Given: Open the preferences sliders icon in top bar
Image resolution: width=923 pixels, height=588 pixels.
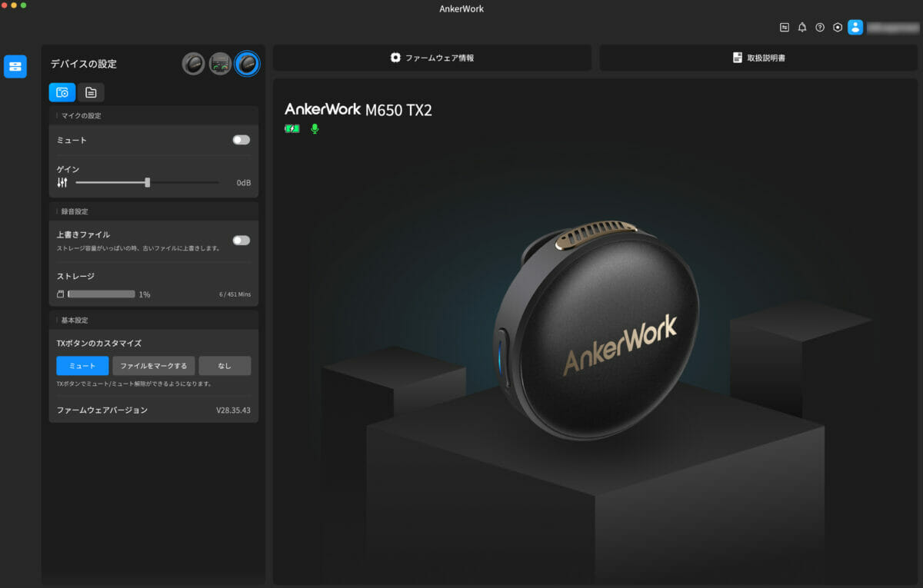Looking at the screenshot, I should (785, 27).
